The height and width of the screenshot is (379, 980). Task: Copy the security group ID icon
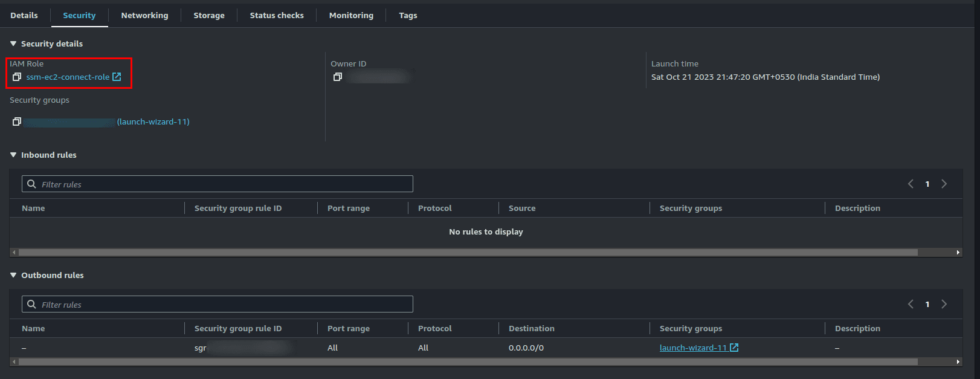(x=17, y=121)
